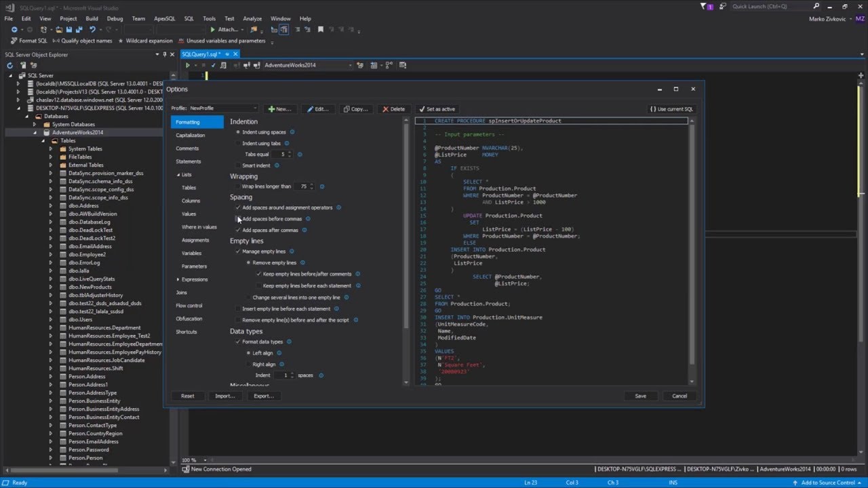Expand the Expressions section in Options sidebar
The width and height of the screenshot is (868, 488).
click(x=178, y=279)
